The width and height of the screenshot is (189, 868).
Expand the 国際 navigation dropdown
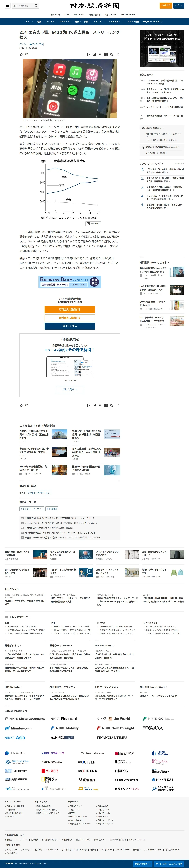[87, 22]
